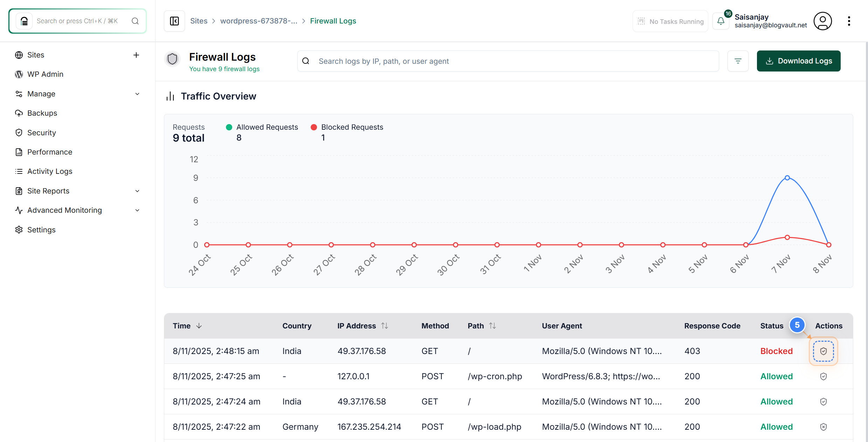Click the 7 Nov allowed-requests peak point

pyautogui.click(x=787, y=178)
